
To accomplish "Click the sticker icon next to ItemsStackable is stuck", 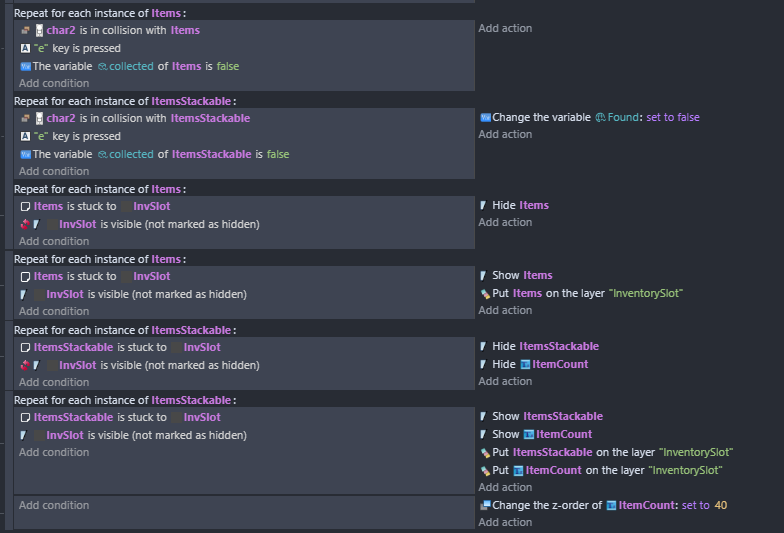I will (x=25, y=348).
